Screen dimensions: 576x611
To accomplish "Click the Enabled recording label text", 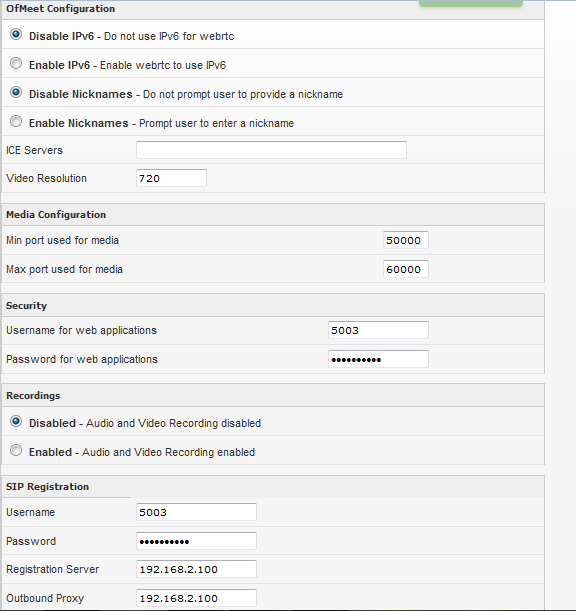I will (50, 452).
